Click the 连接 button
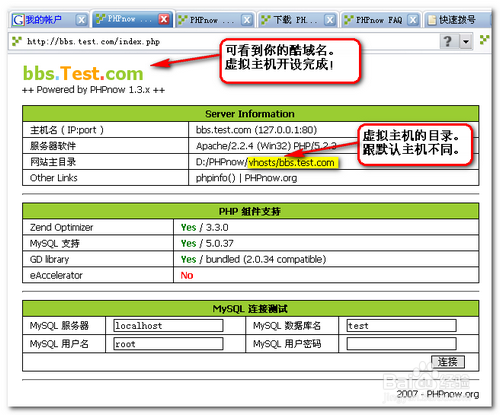 click(448, 362)
